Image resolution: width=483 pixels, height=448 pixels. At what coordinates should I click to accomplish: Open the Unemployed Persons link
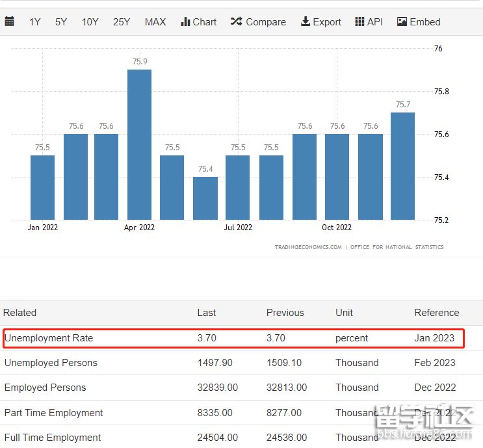click(x=51, y=363)
